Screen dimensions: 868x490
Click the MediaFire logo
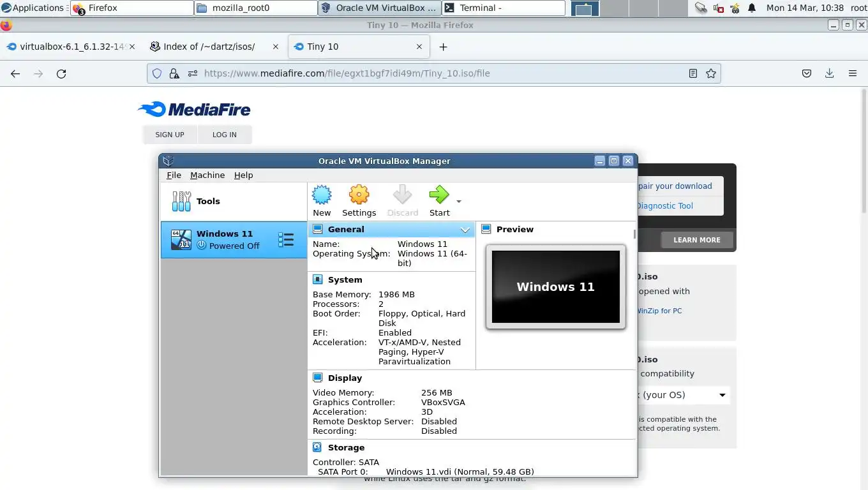pos(195,110)
